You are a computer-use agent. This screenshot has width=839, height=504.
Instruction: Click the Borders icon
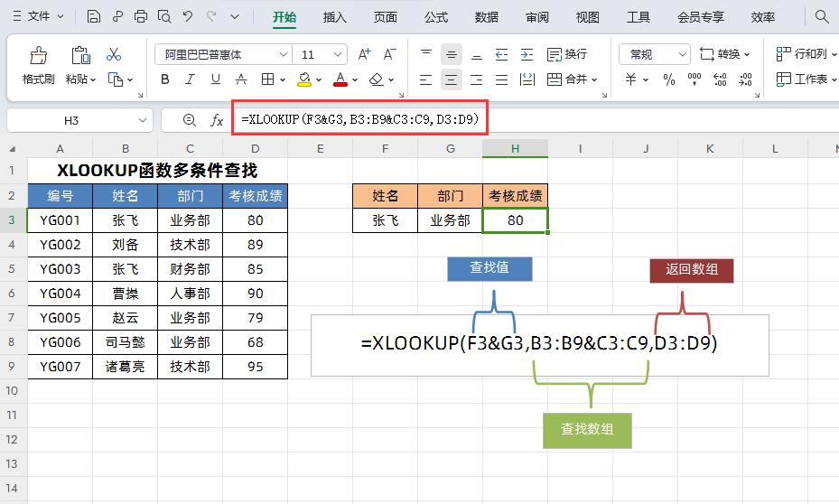pos(267,79)
